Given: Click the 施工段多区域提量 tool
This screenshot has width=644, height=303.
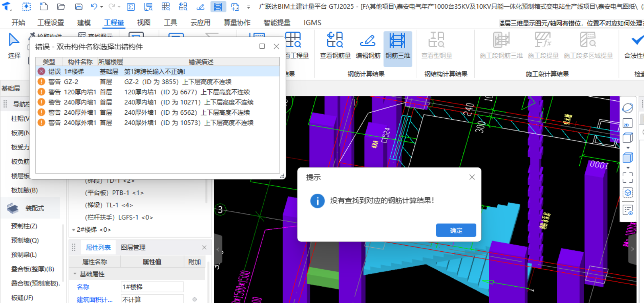Looking at the screenshot, I should pos(588,46).
